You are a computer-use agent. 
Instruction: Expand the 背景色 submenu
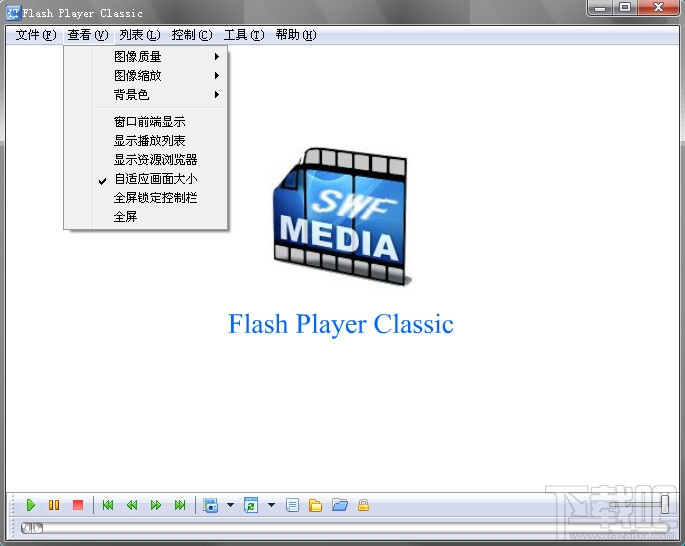click(145, 94)
